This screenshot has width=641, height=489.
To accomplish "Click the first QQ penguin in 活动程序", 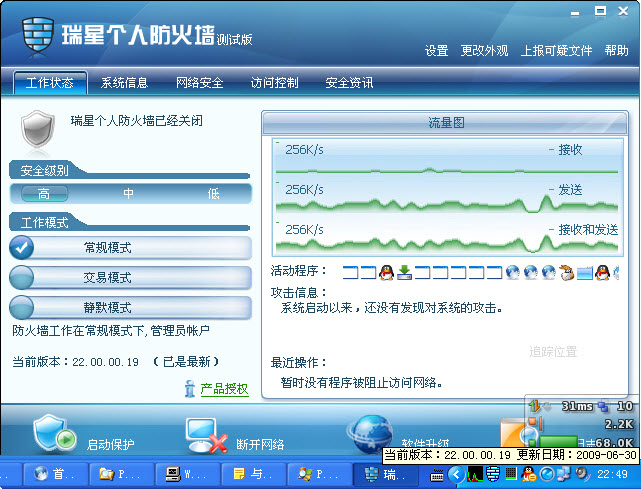I will point(386,272).
